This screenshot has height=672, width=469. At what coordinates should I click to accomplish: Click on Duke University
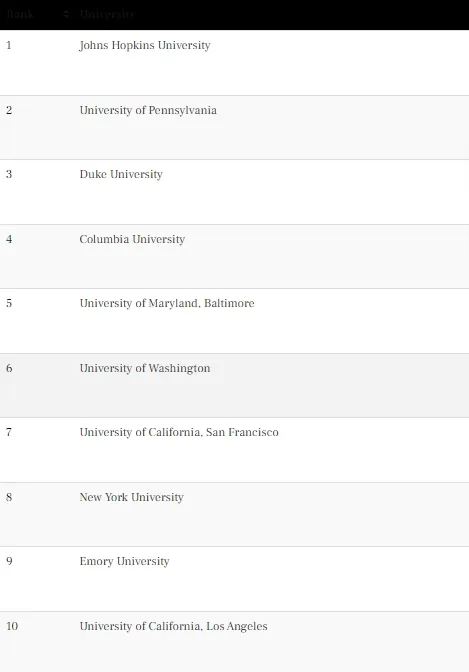pyautogui.click(x=121, y=174)
